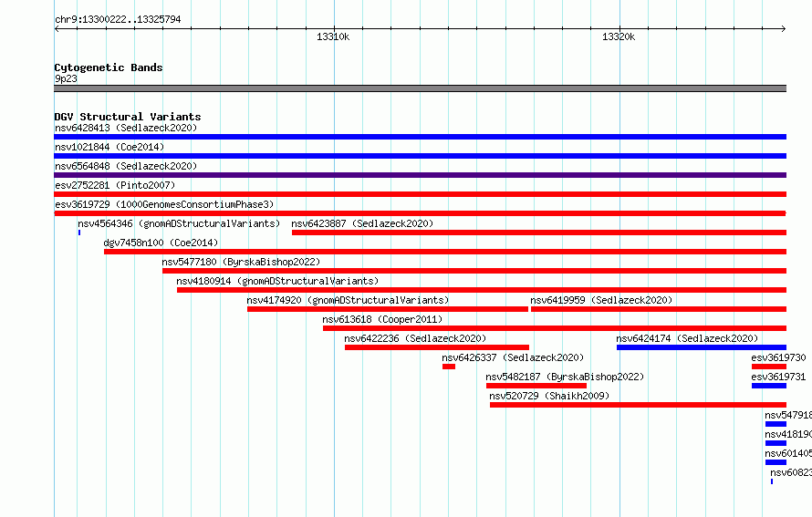
Task: Open dgv7458n100 (Coe2014) label
Action: (x=161, y=243)
